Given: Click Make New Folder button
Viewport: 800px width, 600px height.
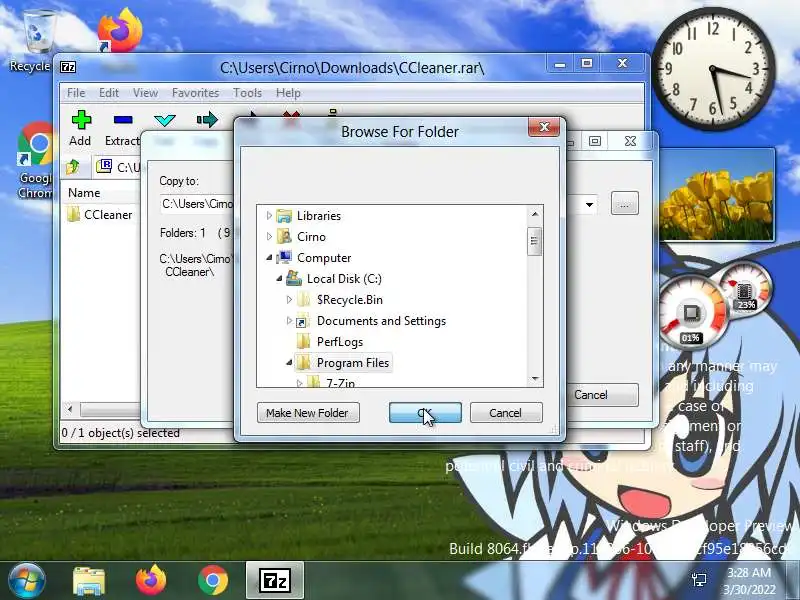Looking at the screenshot, I should point(308,413).
